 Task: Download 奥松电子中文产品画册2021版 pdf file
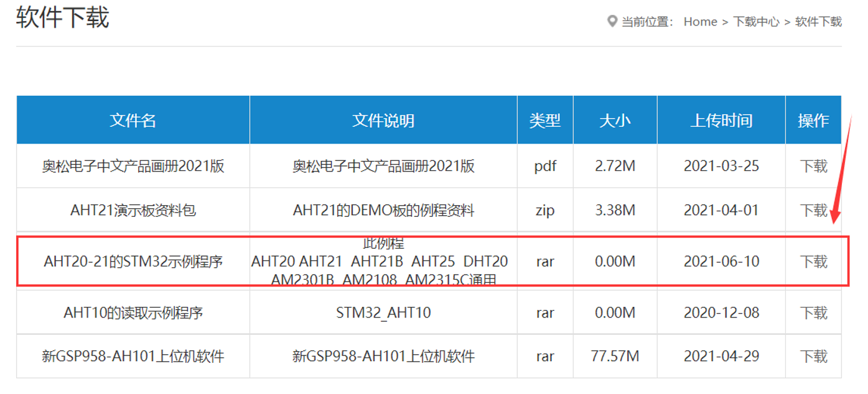pos(813,166)
